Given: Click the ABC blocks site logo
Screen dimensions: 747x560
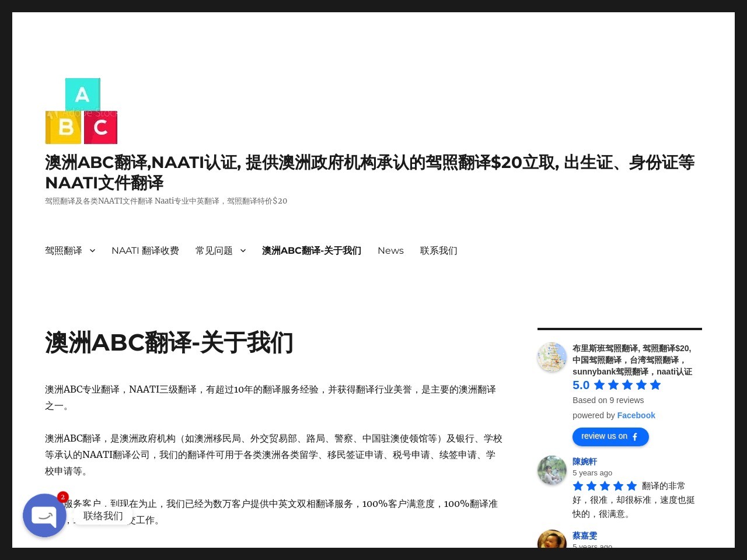Looking at the screenshot, I should pyautogui.click(x=82, y=111).
